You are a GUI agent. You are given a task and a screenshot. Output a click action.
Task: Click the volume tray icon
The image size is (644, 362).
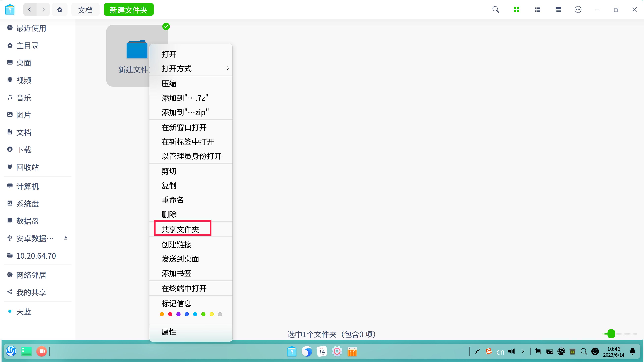[x=512, y=351]
